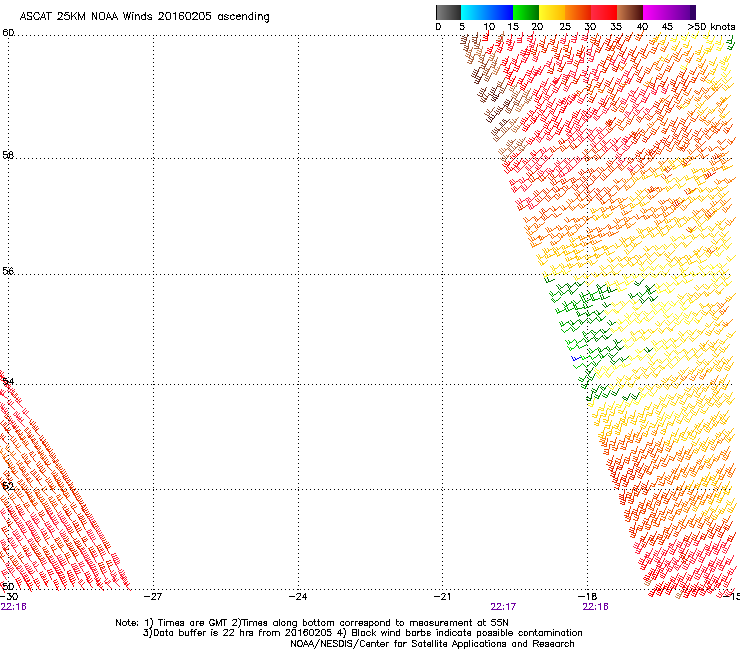Image resolution: width=740 pixels, height=650 pixels.
Task: Select the green 15-20 knots legend segment
Action: tap(526, 12)
